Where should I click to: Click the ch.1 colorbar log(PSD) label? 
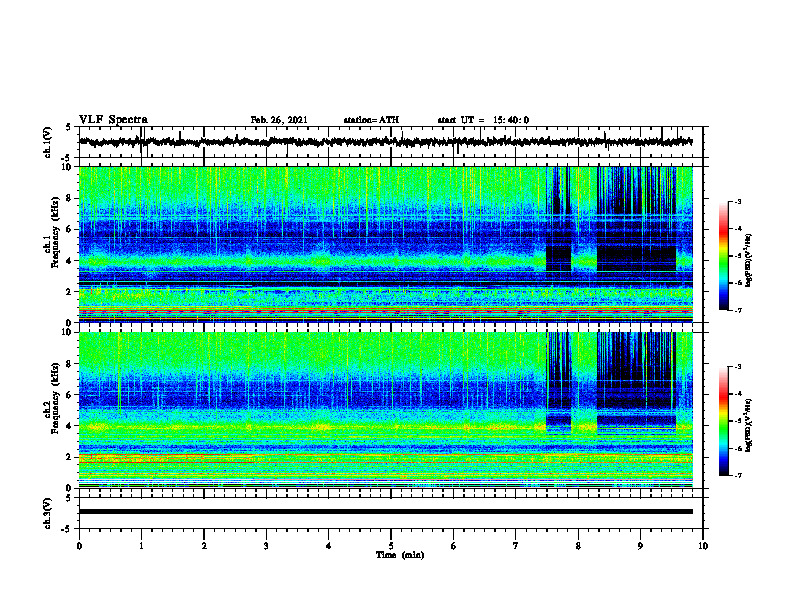[749, 261]
